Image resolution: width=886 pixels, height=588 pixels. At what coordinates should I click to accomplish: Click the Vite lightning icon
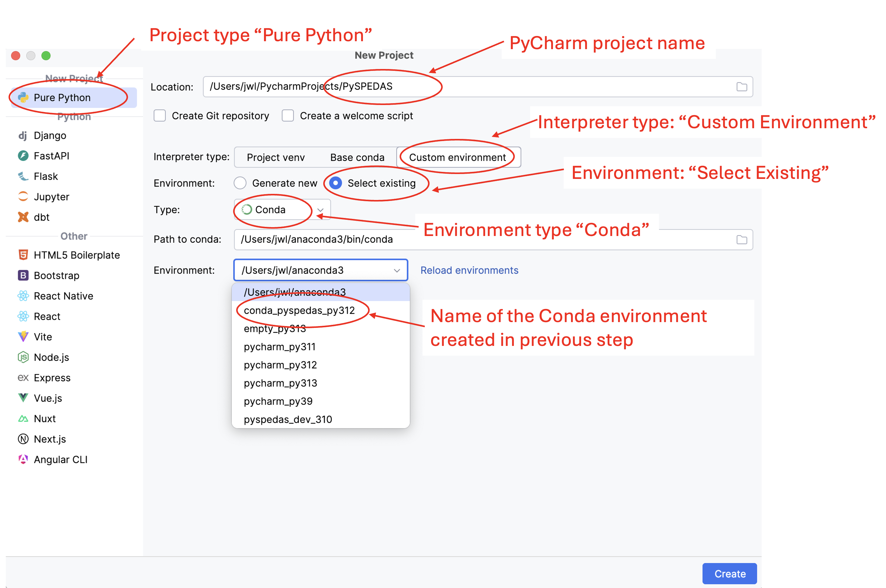click(x=23, y=337)
